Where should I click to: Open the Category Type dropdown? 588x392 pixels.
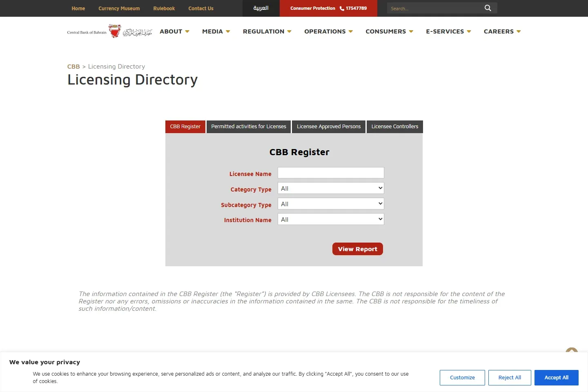(x=331, y=188)
